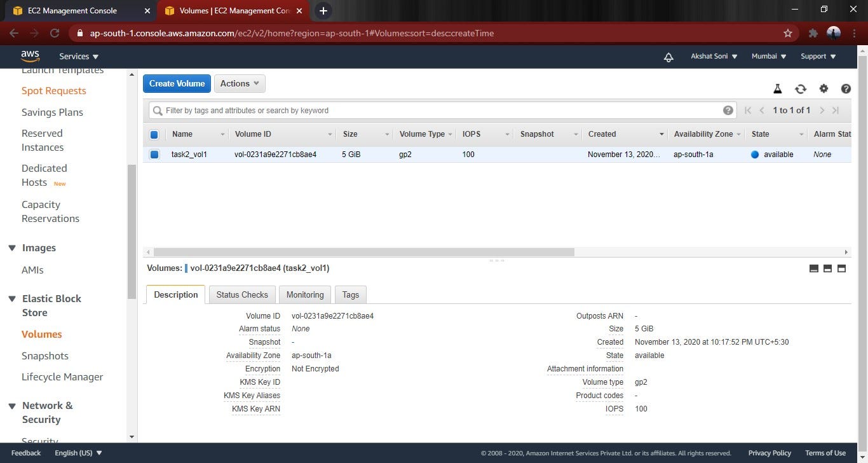Open Volumes in sidebar
Screen dimensions: 868x463
pos(42,335)
